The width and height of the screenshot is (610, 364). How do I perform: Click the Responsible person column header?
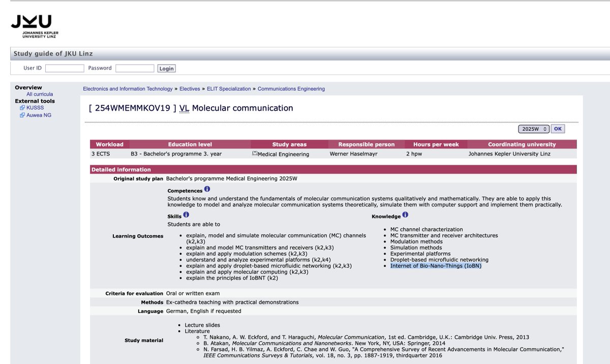click(x=367, y=144)
